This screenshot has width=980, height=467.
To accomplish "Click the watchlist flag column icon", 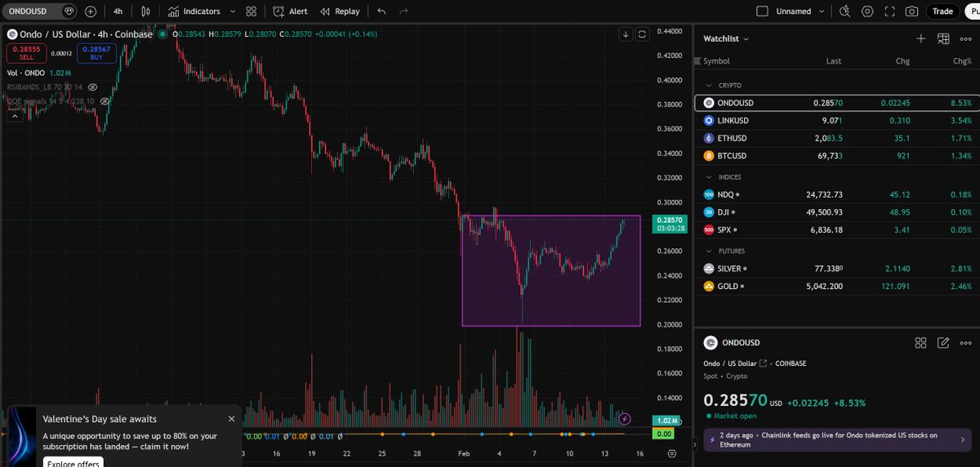I will pyautogui.click(x=697, y=61).
